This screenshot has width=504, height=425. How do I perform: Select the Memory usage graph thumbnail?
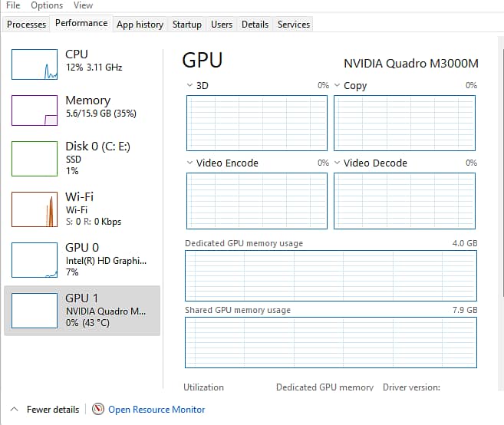click(x=35, y=110)
